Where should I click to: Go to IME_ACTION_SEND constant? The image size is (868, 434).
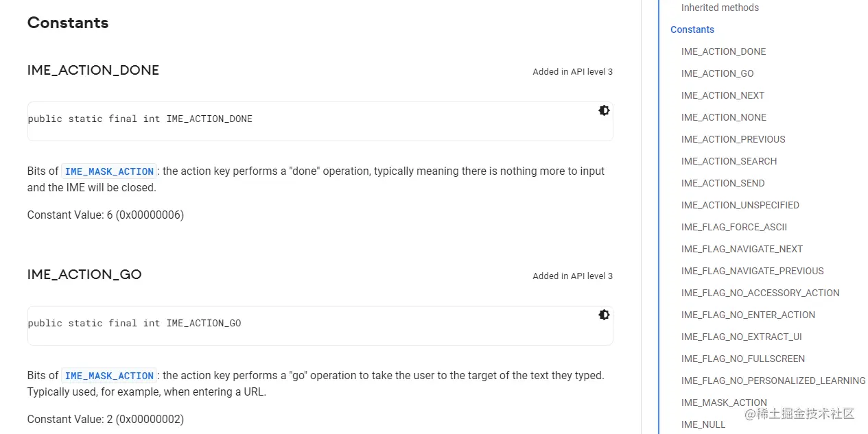coord(723,183)
